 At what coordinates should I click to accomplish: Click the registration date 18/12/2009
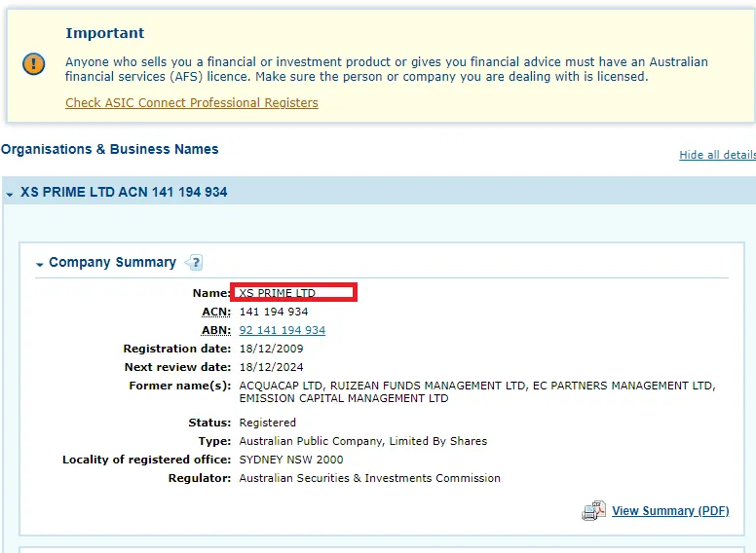pos(271,349)
